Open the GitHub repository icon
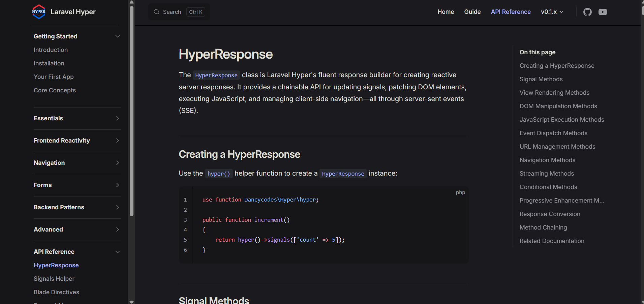Image resolution: width=644 pixels, height=304 pixels. tap(587, 12)
